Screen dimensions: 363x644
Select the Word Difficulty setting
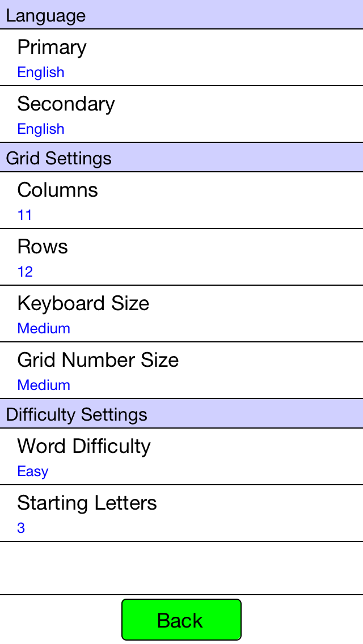pos(181,456)
